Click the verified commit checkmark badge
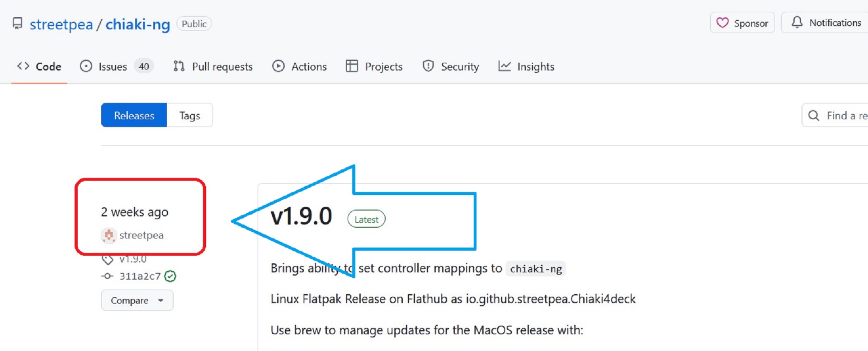Screen dimensions: 868x351 click(x=170, y=276)
